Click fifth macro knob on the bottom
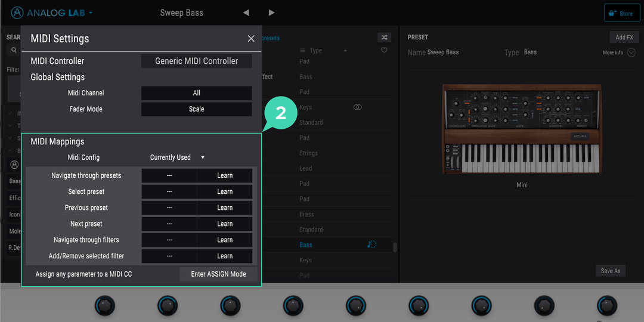Image resolution: width=644 pixels, height=322 pixels. point(356,306)
